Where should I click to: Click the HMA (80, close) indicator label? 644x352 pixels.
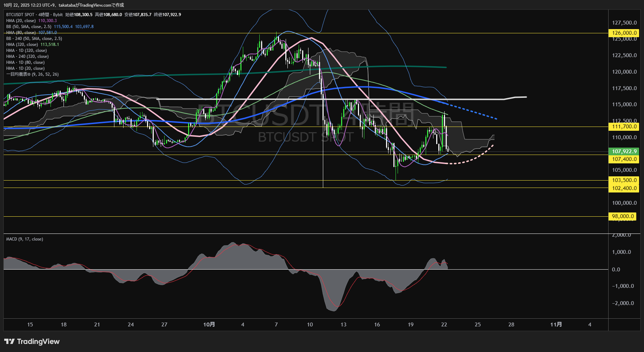tap(21, 33)
